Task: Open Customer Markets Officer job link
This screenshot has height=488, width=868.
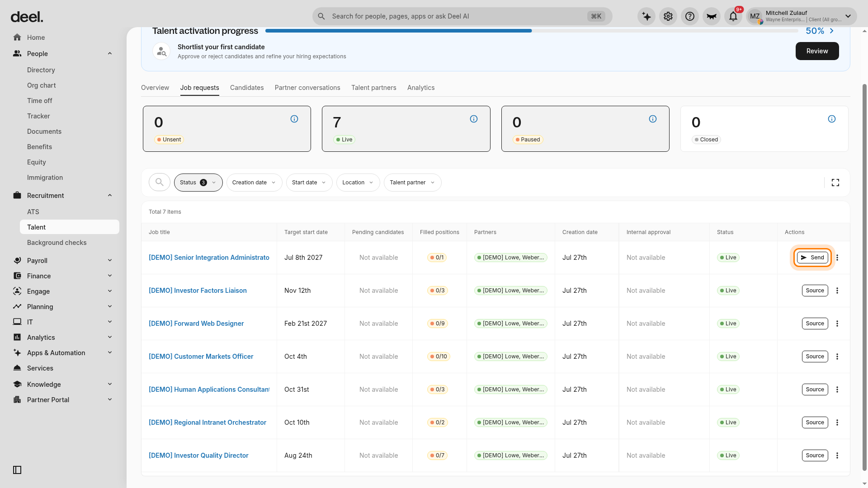Action: pyautogui.click(x=201, y=357)
